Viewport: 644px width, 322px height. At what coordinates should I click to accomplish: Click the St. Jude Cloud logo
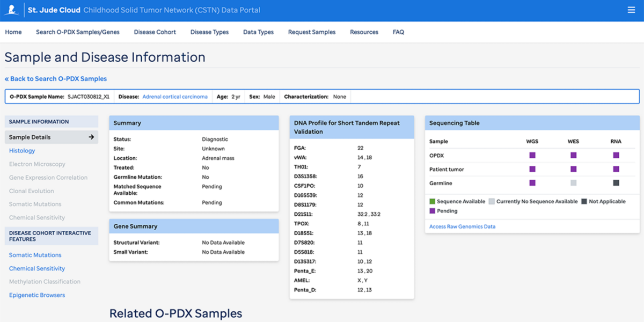click(12, 10)
